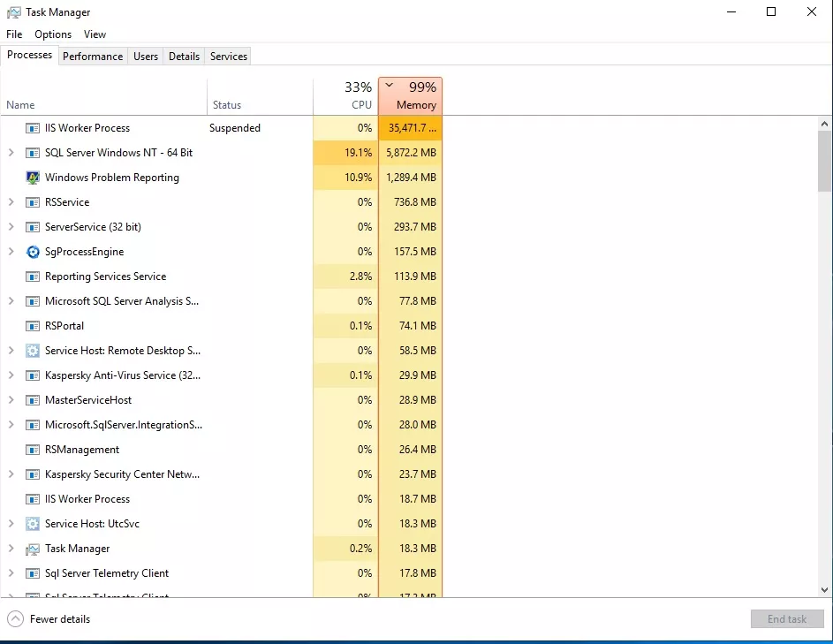The width and height of the screenshot is (833, 644).
Task: Switch to the Services tab
Action: pos(229,57)
